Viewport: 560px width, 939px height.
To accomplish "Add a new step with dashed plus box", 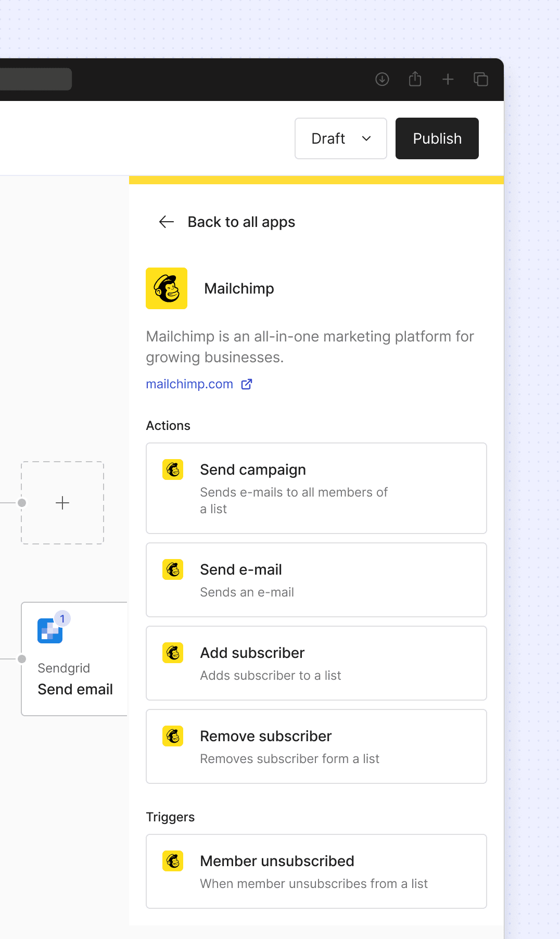I will [x=62, y=503].
